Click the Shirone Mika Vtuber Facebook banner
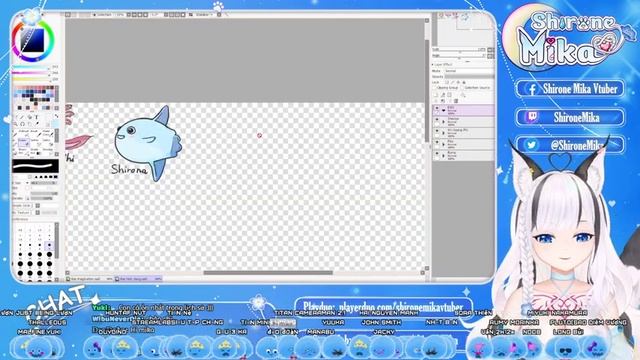Screen dimensions: 640x360 coord(570,89)
